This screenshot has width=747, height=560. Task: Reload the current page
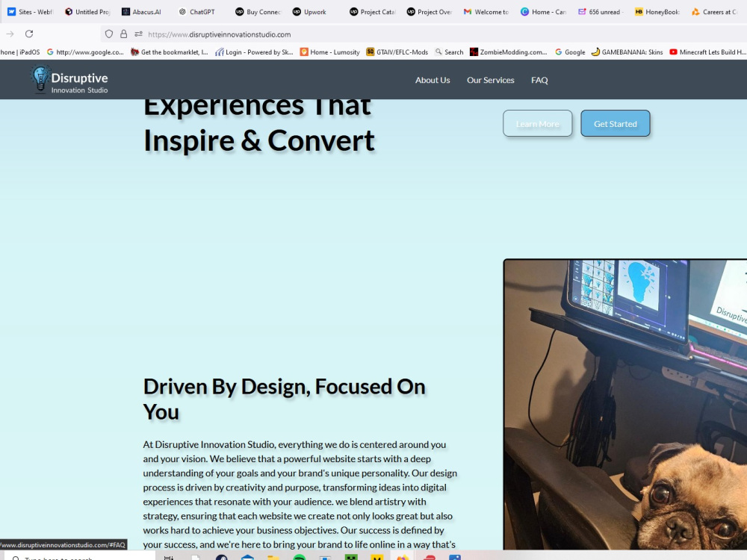pos(29,34)
